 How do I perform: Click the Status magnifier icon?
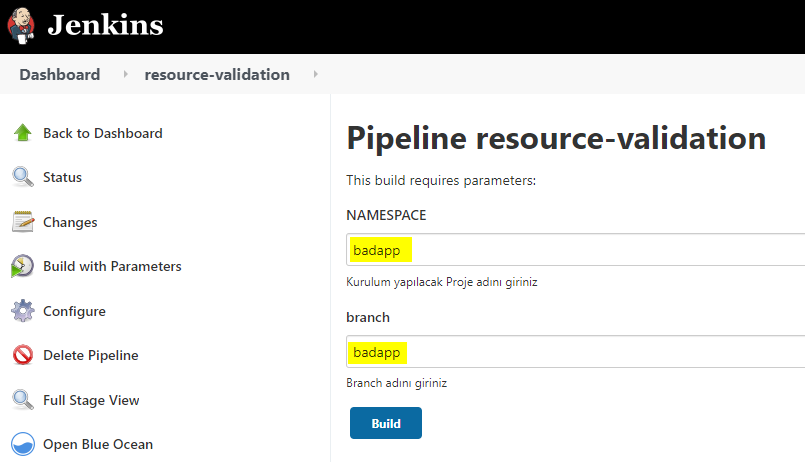[23, 178]
